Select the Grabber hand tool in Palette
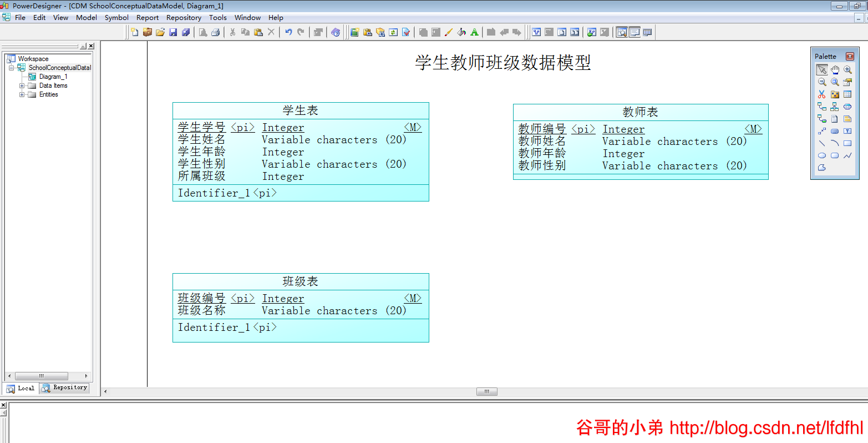Screen dimensions: 868x443 click(x=835, y=69)
